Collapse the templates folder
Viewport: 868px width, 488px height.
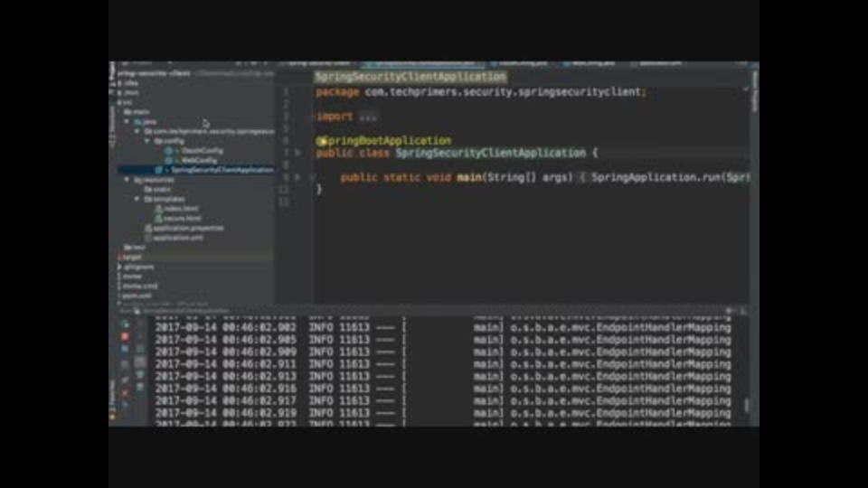coord(137,199)
